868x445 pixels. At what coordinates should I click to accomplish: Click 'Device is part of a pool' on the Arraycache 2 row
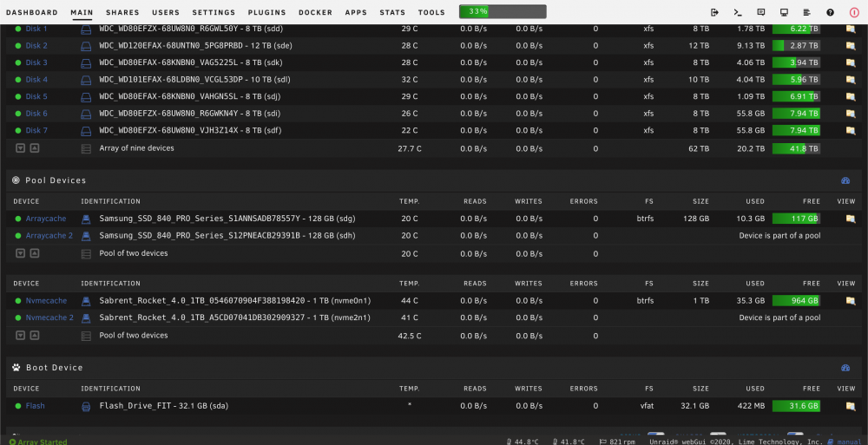point(779,236)
